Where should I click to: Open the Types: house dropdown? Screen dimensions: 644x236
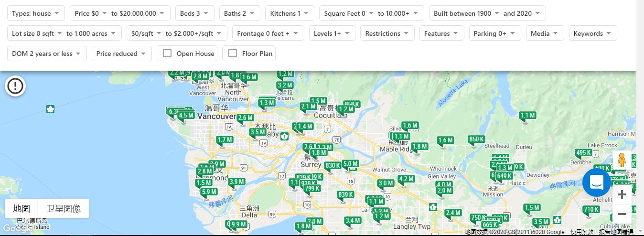(36, 13)
